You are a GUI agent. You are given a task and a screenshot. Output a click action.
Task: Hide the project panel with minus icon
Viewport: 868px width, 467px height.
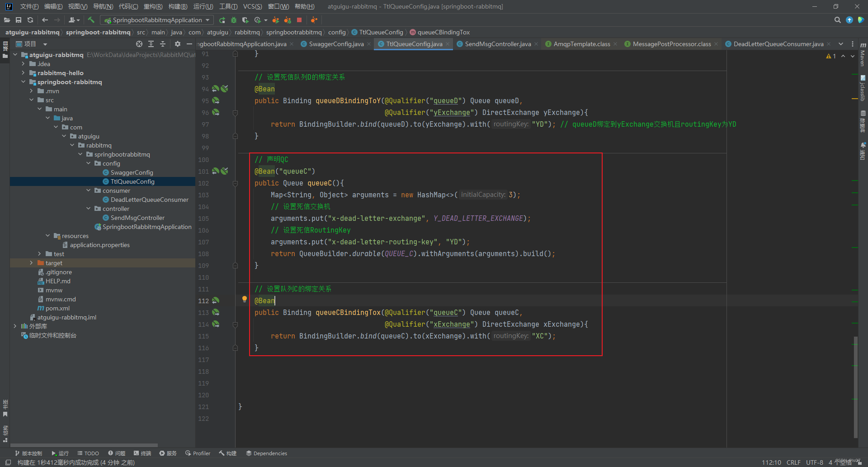pos(189,44)
